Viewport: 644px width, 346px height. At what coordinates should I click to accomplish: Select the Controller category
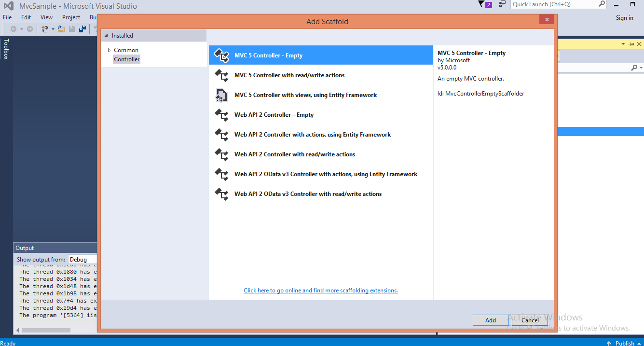click(x=127, y=59)
